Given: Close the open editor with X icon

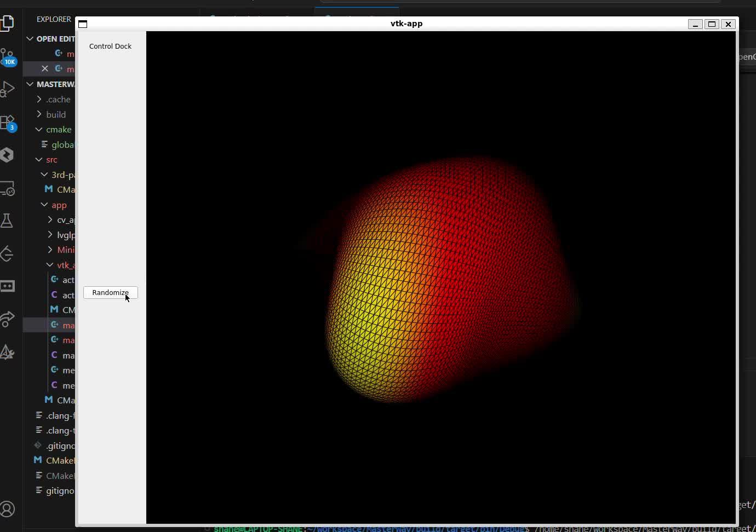Looking at the screenshot, I should (45, 68).
